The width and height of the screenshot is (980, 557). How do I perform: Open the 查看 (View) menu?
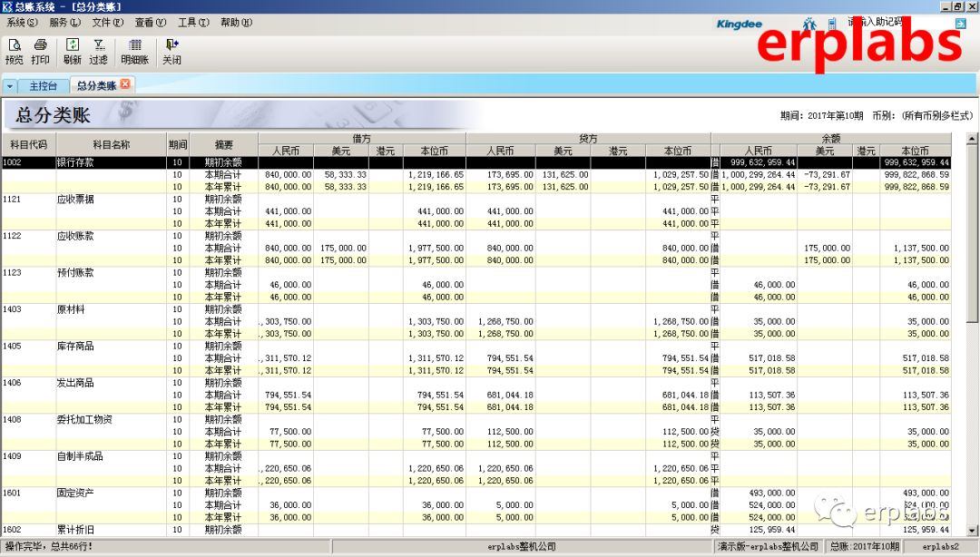(148, 22)
